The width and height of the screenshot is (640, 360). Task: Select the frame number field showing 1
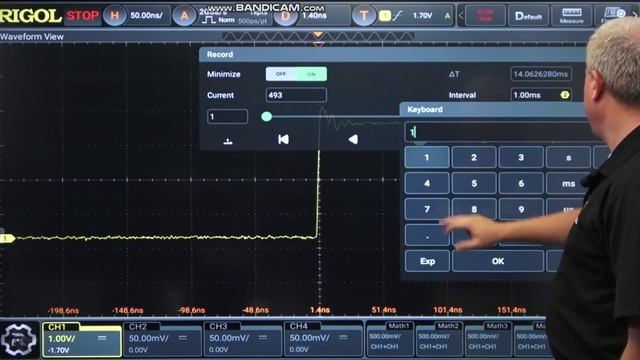pos(227,117)
